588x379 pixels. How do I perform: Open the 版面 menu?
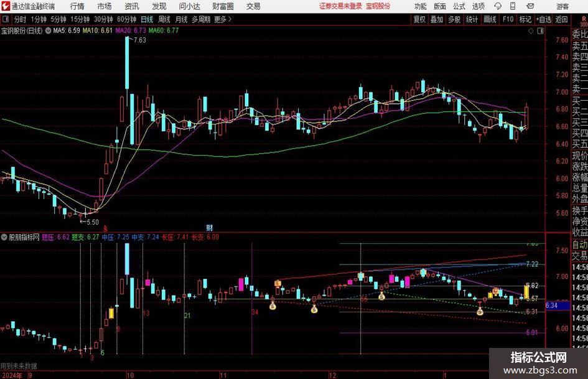click(x=439, y=6)
